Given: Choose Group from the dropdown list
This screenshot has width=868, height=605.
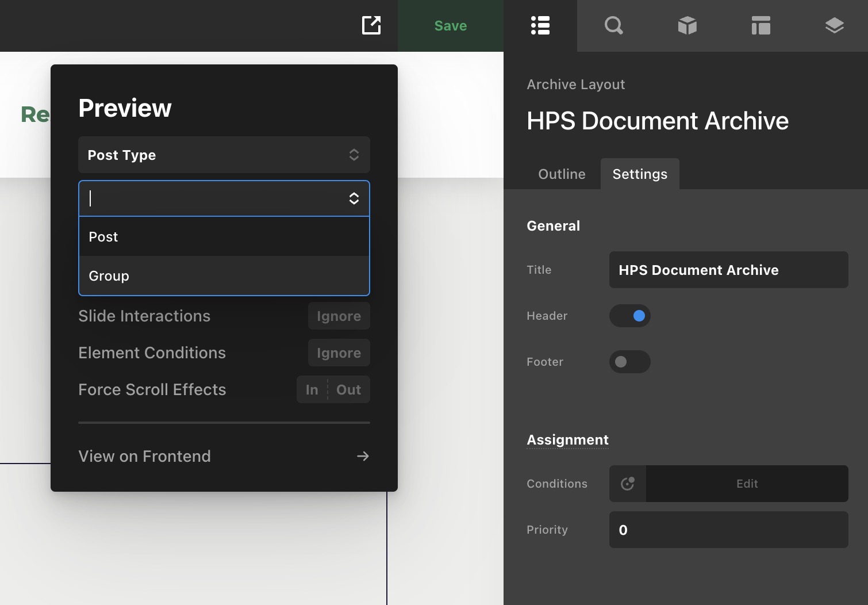Looking at the screenshot, I should (224, 276).
